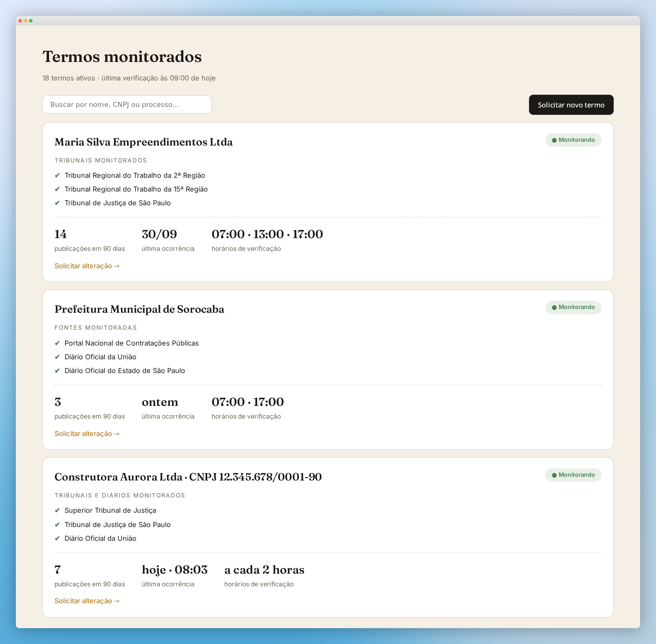Click the TRIBUNAIS E DIÁRIOS MONITORADOS label
Viewport: 656px width, 644px height.
coord(120,495)
